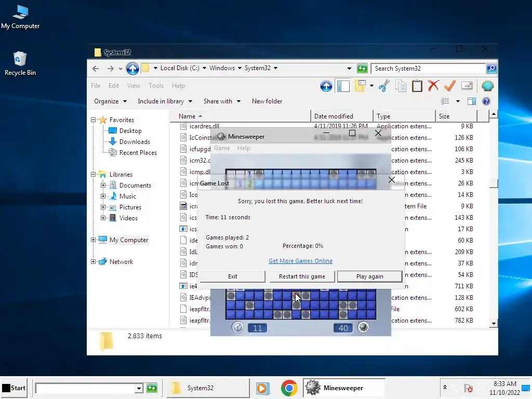Click the Play again button
532x399 pixels.
[370, 276]
